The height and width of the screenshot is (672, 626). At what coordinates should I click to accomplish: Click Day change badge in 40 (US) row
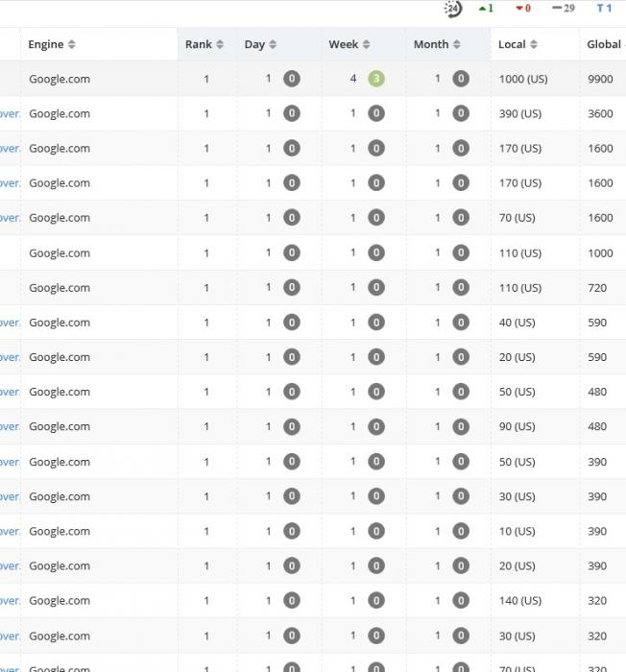[x=292, y=323]
